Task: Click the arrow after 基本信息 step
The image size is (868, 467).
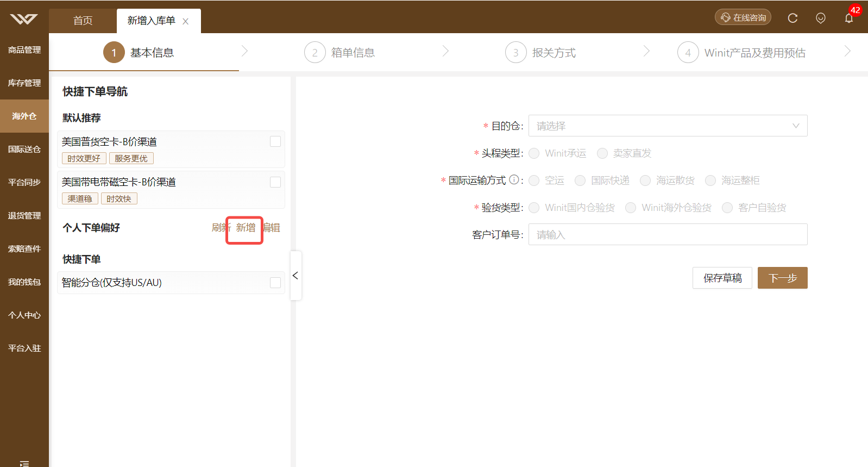Action: pos(244,51)
